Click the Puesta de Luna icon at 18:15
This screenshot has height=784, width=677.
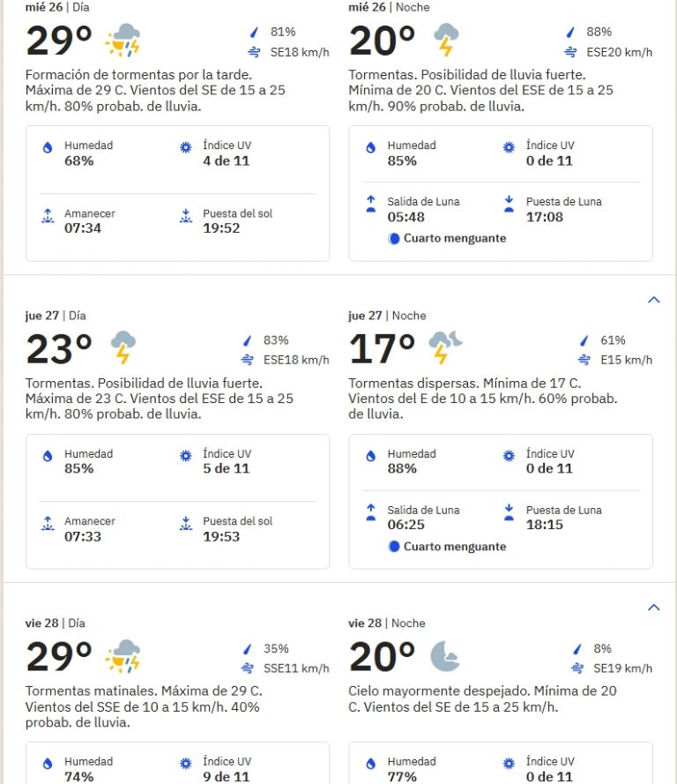[510, 513]
